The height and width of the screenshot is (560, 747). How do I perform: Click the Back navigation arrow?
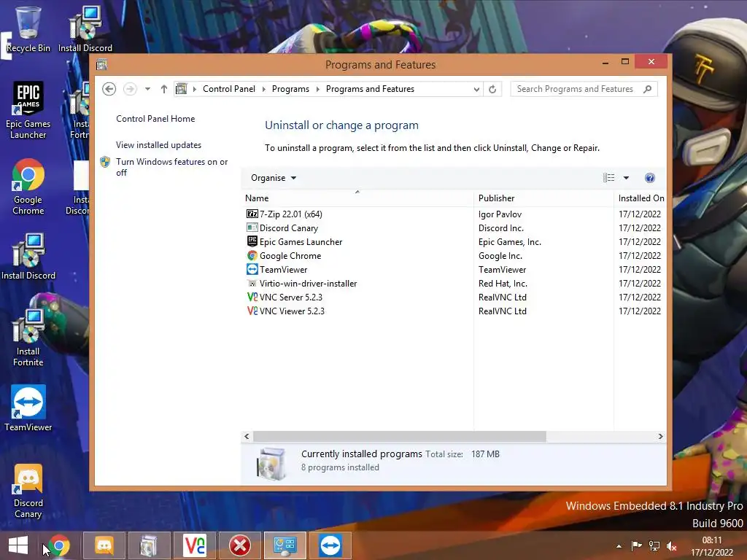109,89
